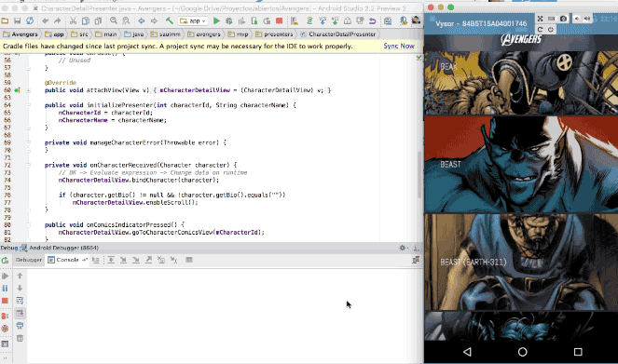This screenshot has width=618, height=364.
Task: Open Replace with the second magnifier icon
Action: (x=126, y=20)
